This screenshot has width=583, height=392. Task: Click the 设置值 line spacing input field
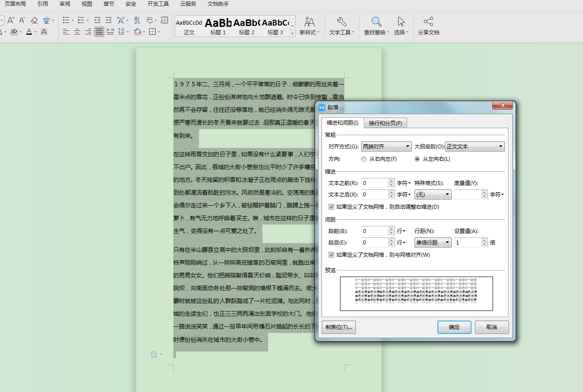click(468, 242)
